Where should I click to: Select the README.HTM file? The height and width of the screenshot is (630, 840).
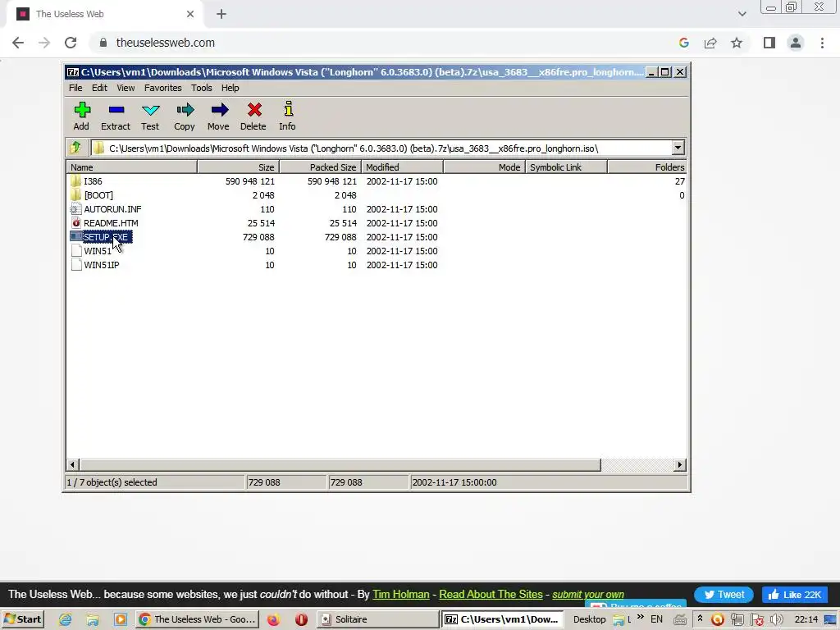pos(111,223)
